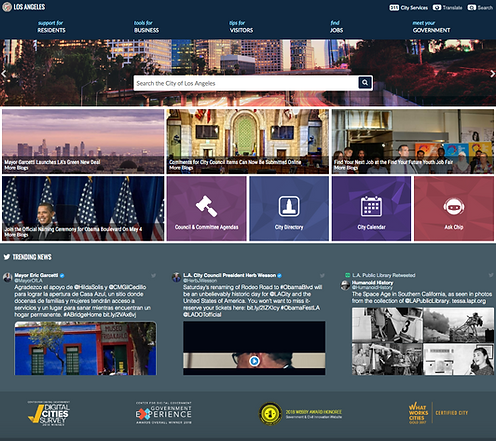Click Government Experience award logo
Screen dimensions: 496x441
click(x=163, y=413)
